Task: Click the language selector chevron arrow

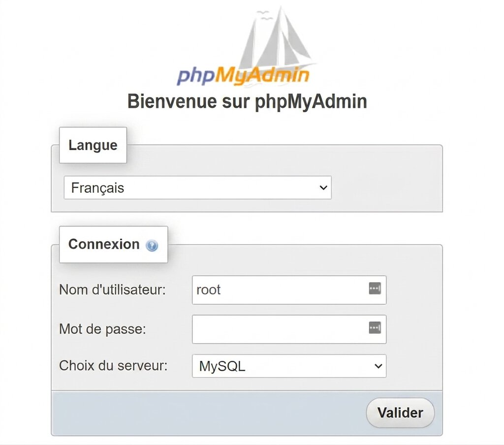Action: click(323, 188)
